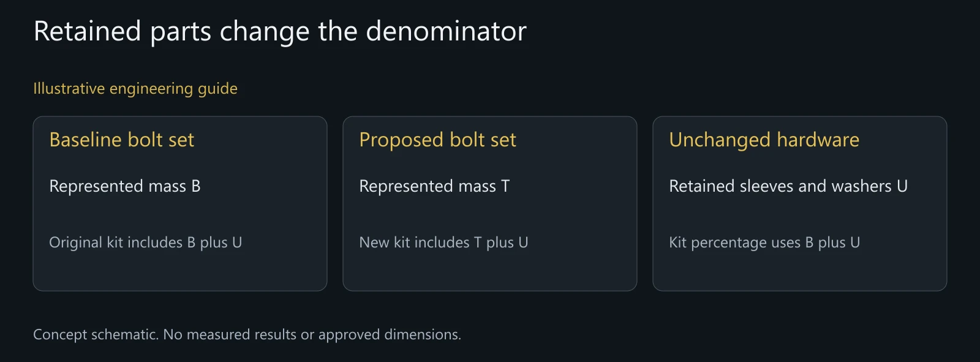Open the Unchanged hardware card

[x=800, y=203]
